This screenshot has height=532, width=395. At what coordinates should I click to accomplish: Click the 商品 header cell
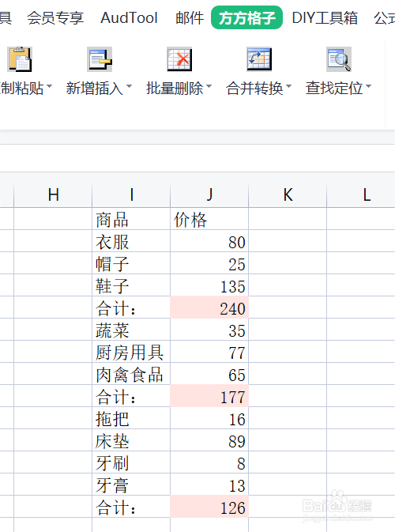coord(131,219)
